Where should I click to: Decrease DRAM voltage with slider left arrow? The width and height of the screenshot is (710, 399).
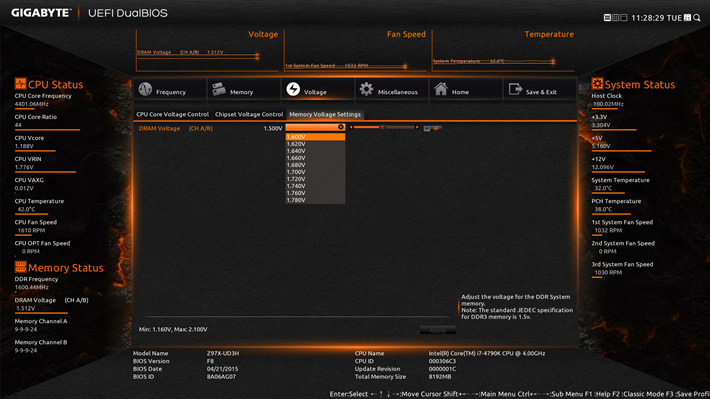(x=351, y=127)
